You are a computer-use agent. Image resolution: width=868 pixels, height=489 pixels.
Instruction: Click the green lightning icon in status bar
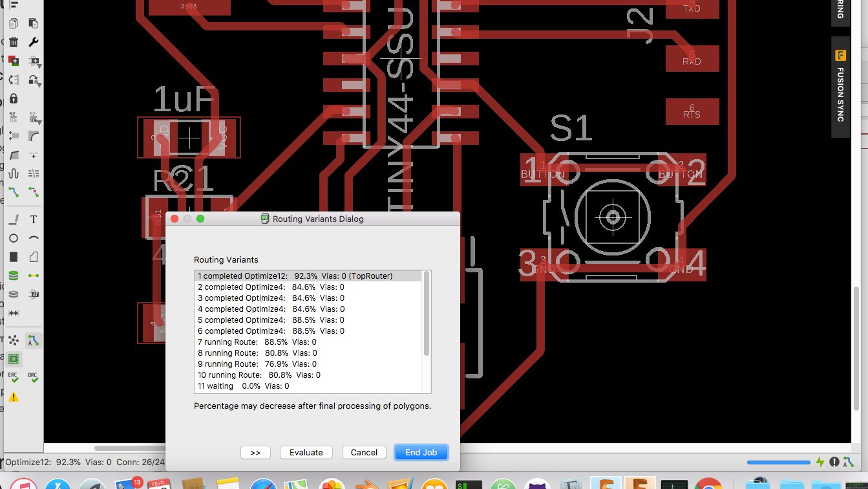click(820, 462)
